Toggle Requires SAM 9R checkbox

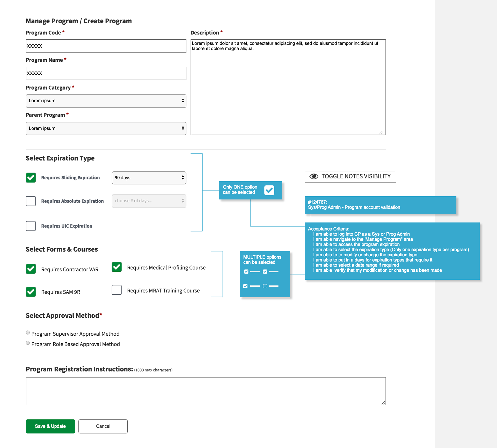(x=31, y=292)
